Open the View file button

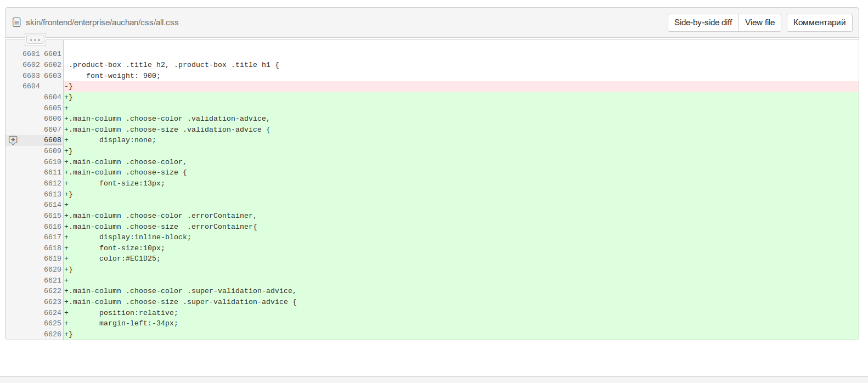tap(759, 22)
